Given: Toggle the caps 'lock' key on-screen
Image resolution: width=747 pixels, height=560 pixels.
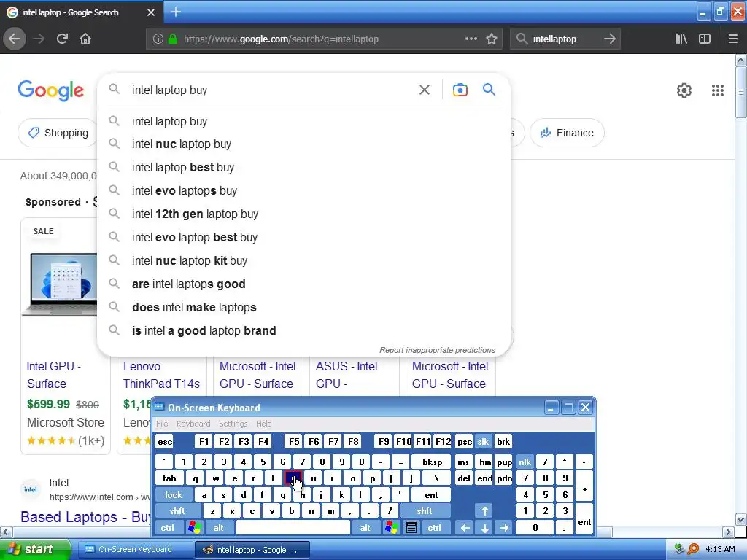Looking at the screenshot, I should [174, 495].
